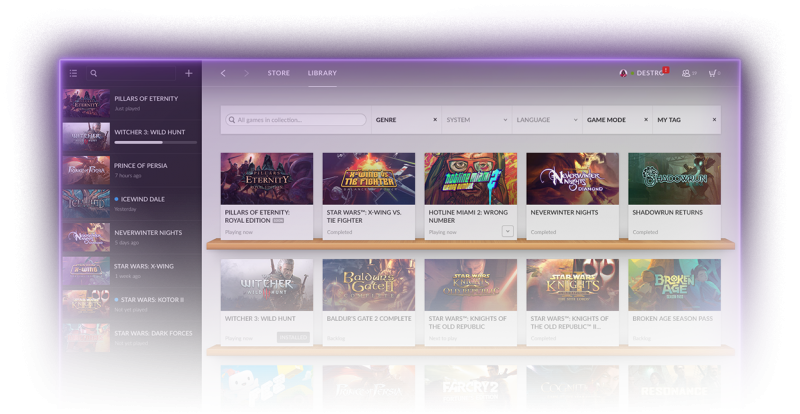The image size is (800, 414).
Task: Open Broken Age Season Pass cover
Action: click(x=674, y=285)
